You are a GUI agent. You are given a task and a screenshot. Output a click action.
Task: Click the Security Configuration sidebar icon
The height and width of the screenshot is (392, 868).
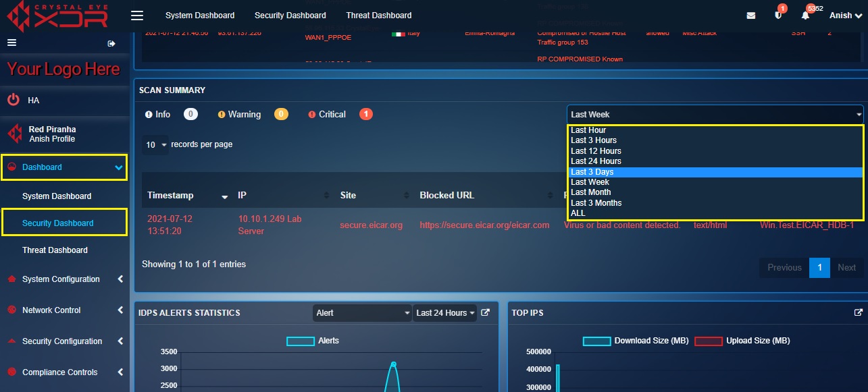pyautogui.click(x=11, y=341)
